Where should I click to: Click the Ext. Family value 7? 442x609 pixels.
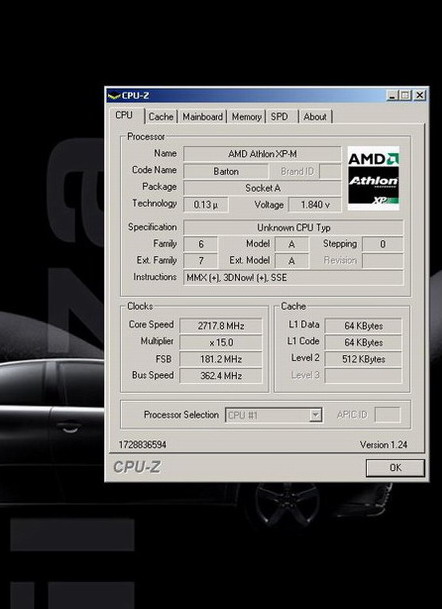pos(200,261)
